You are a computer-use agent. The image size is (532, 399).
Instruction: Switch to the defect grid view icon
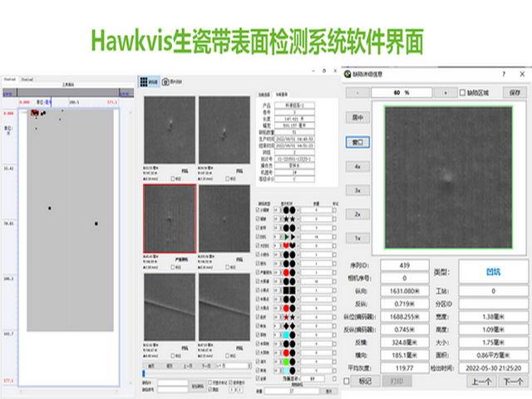pyautogui.click(x=144, y=81)
